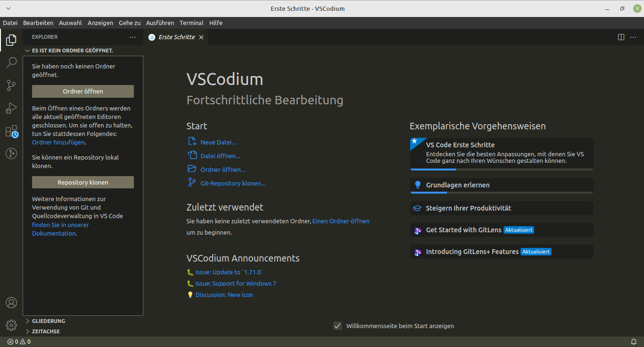Screen dimensions: 644x347
Task: Open the Extensions view icon
Action: coord(11,131)
